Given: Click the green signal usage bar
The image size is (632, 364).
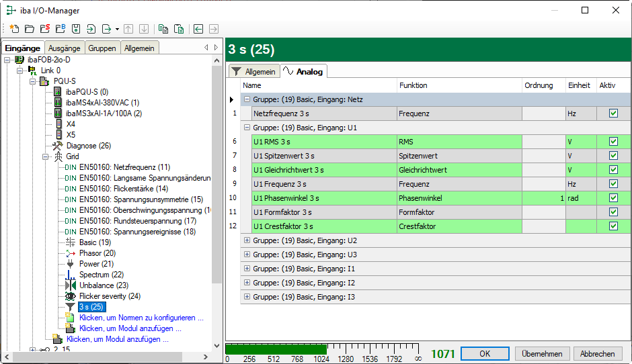Looking at the screenshot, I should (x=276, y=349).
